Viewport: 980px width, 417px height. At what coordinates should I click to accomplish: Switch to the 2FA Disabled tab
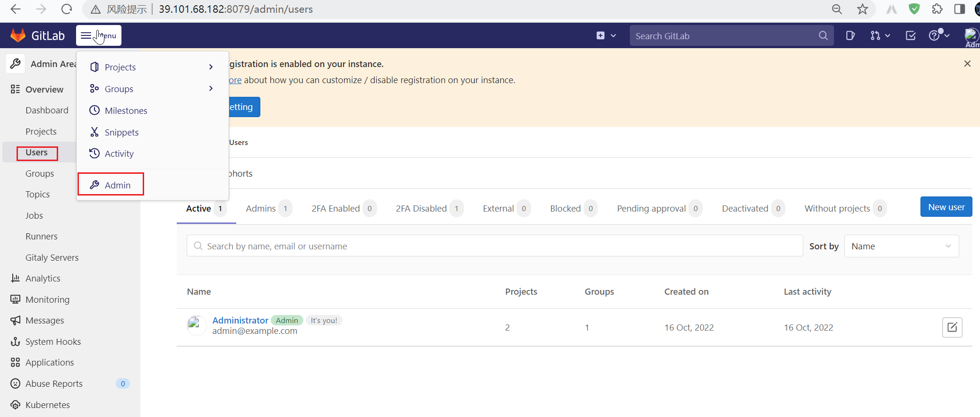tap(430, 208)
